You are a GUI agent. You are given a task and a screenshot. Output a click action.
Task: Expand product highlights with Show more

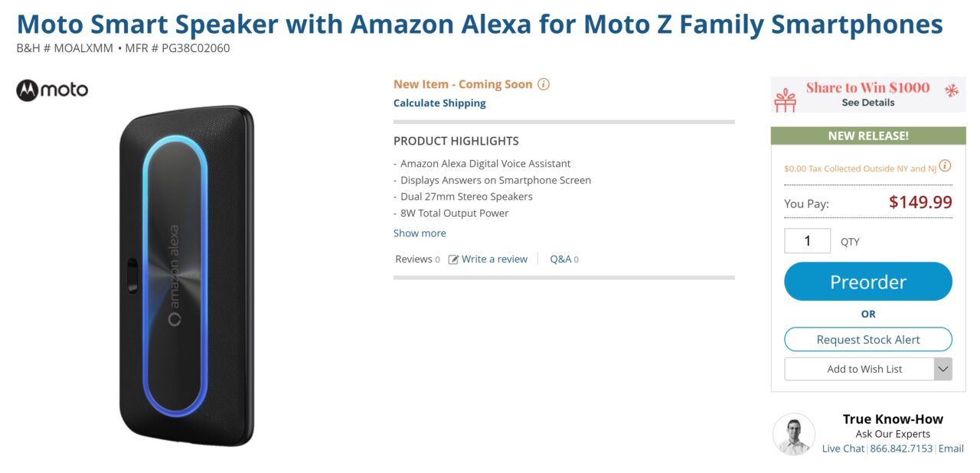pyautogui.click(x=420, y=233)
